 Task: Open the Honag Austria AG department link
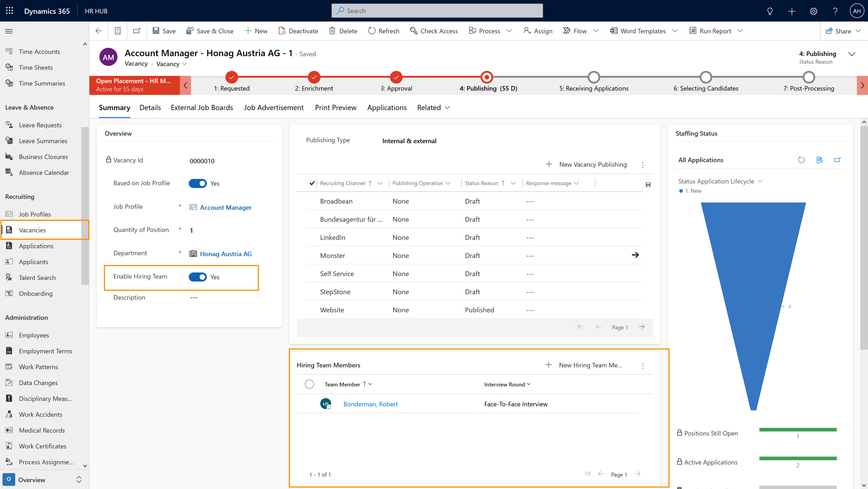[226, 254]
